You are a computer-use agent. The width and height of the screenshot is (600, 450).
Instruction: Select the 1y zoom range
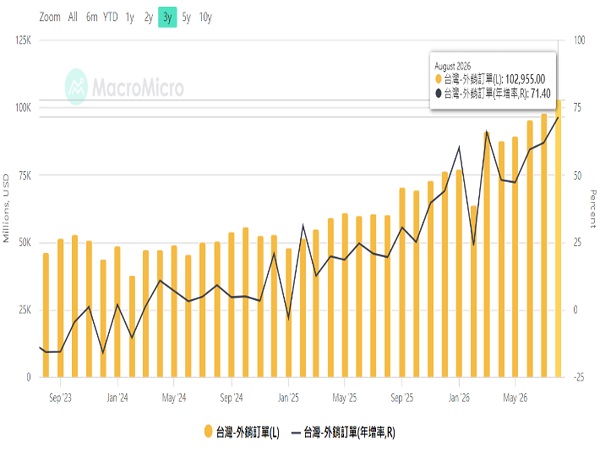click(130, 17)
